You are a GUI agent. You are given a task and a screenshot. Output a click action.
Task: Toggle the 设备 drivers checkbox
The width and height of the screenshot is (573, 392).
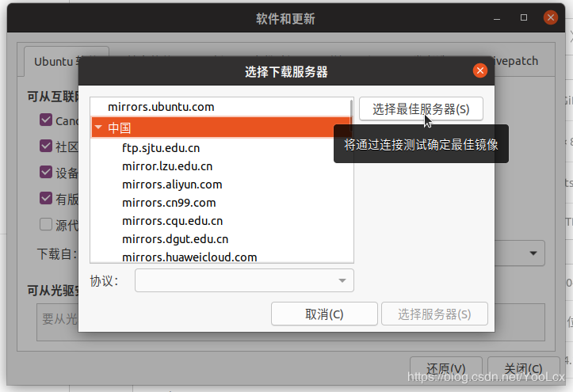46,172
